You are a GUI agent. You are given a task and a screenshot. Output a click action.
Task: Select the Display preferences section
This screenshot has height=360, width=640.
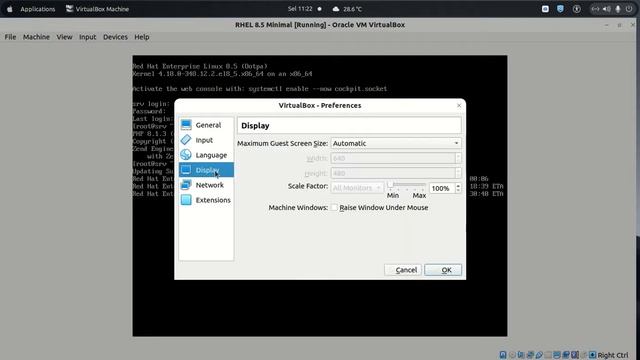click(x=206, y=170)
